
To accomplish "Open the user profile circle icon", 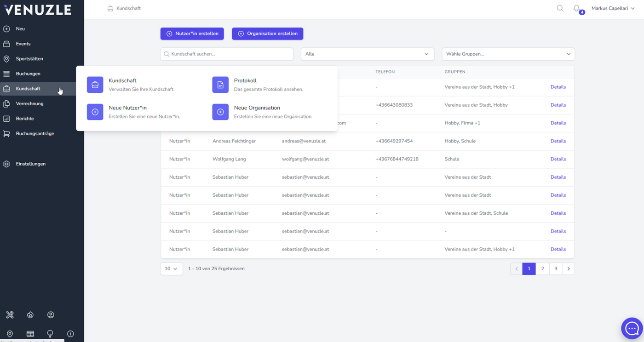I will [x=51, y=315].
